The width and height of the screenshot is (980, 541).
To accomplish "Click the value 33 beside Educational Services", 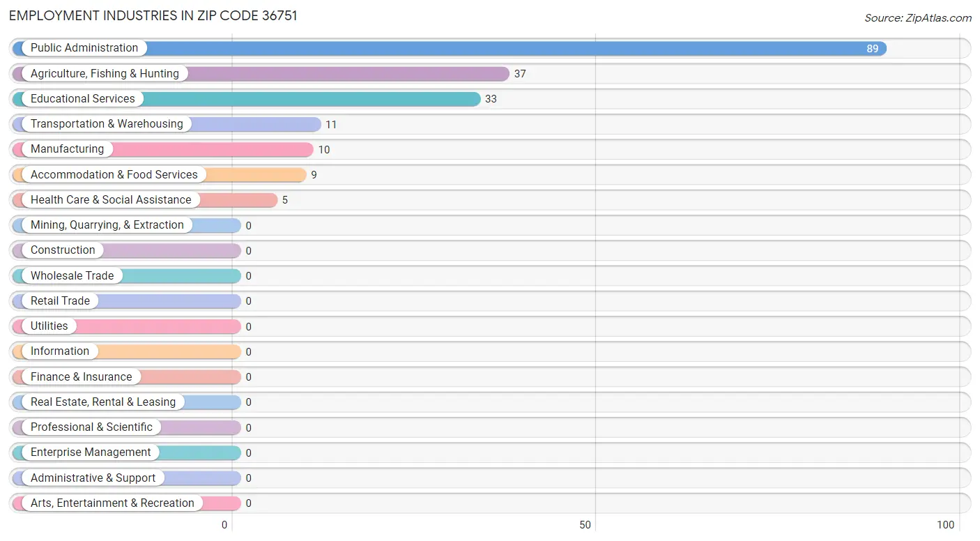I will (x=491, y=99).
